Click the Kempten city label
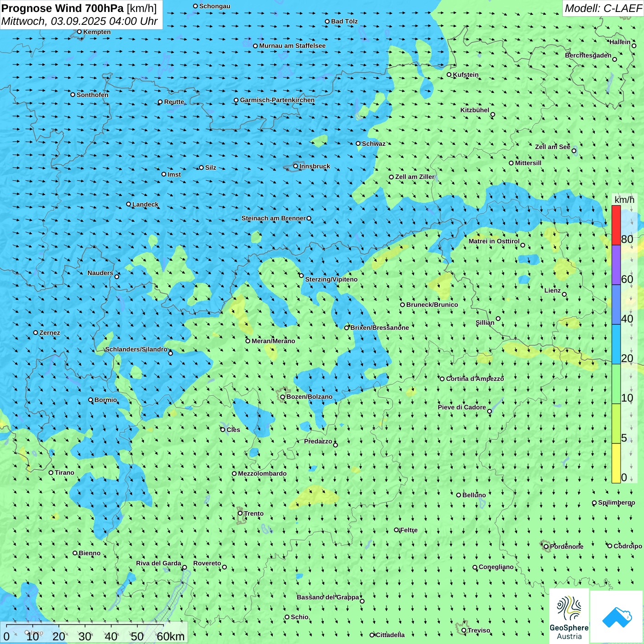The width and height of the screenshot is (644, 644). pos(97,32)
